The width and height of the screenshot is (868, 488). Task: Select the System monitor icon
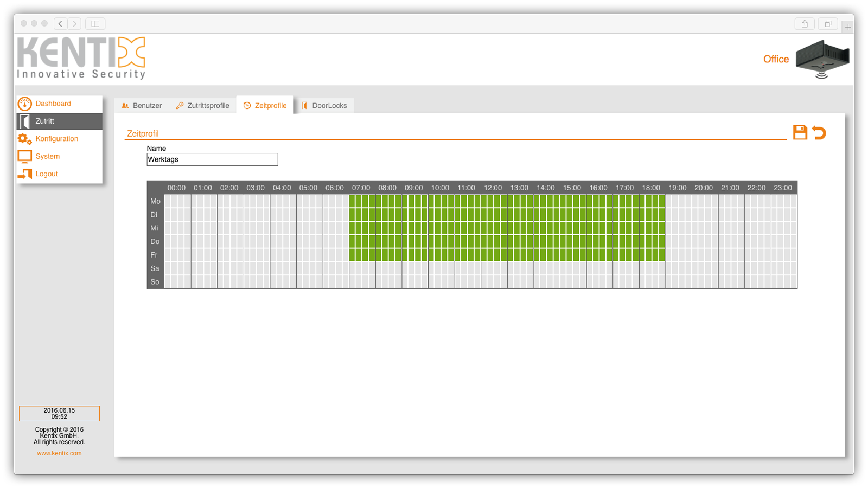tap(24, 157)
